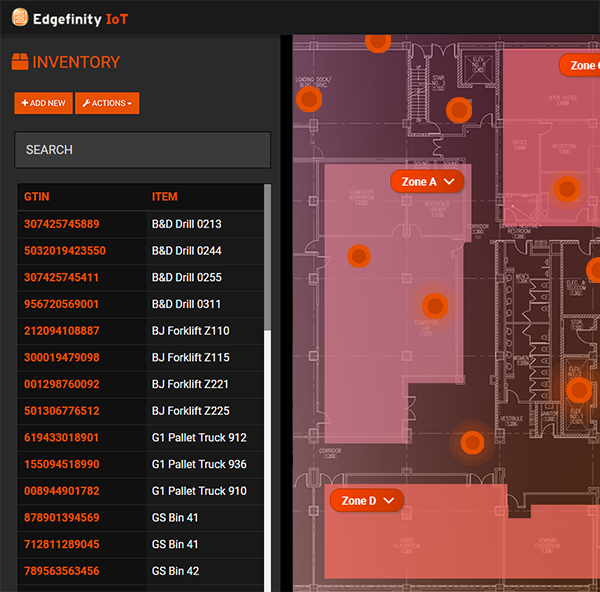Screen dimensions: 600x592
Task: Click the Edgefinity IoT logo icon
Action: [x=20, y=18]
